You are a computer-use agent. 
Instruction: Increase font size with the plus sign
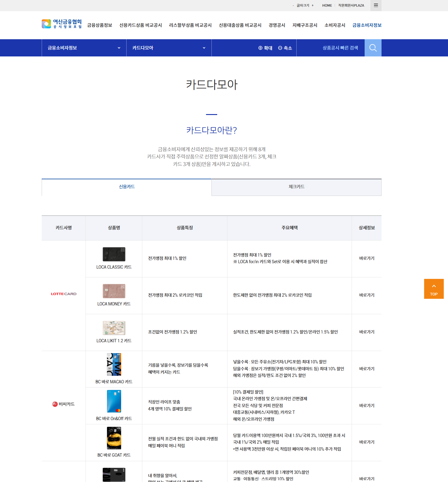313,5
